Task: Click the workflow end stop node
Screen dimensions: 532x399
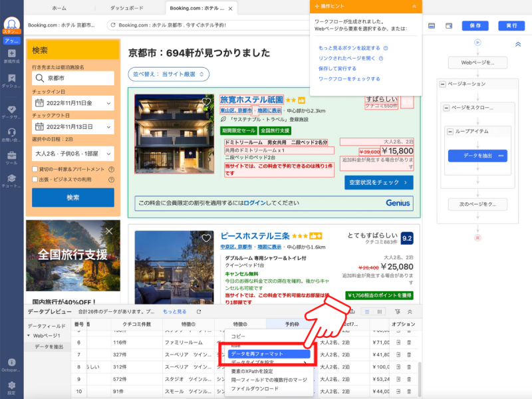Action: [477, 237]
